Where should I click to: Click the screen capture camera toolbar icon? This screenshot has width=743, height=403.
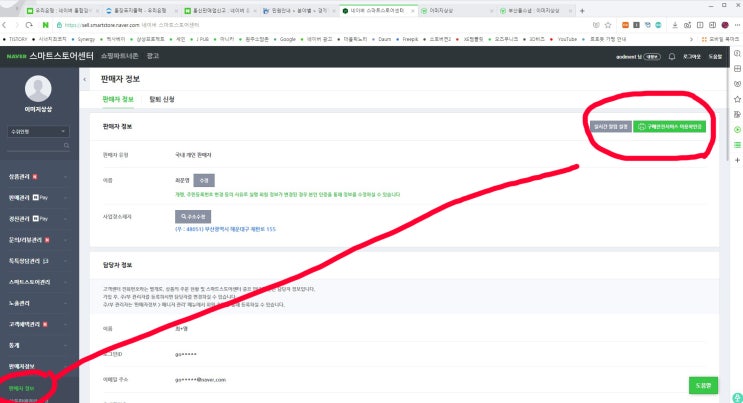pyautogui.click(x=688, y=25)
